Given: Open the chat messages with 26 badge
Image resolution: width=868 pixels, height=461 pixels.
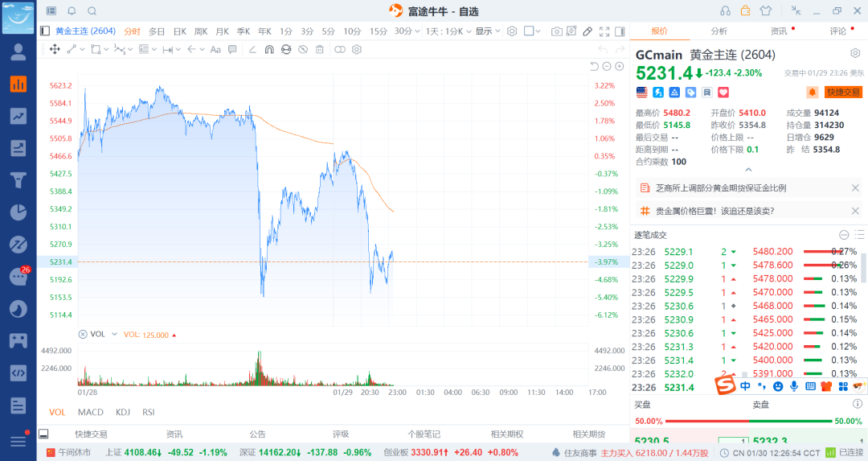Looking at the screenshot, I should (x=18, y=276).
